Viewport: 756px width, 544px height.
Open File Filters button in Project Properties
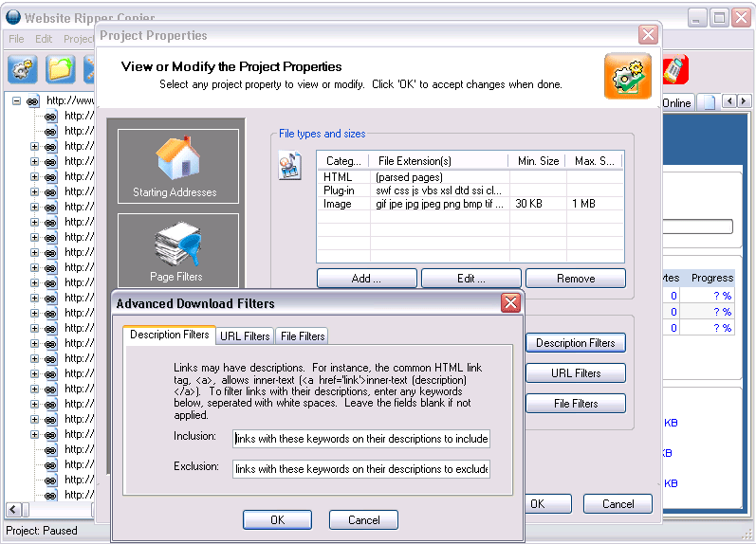576,404
